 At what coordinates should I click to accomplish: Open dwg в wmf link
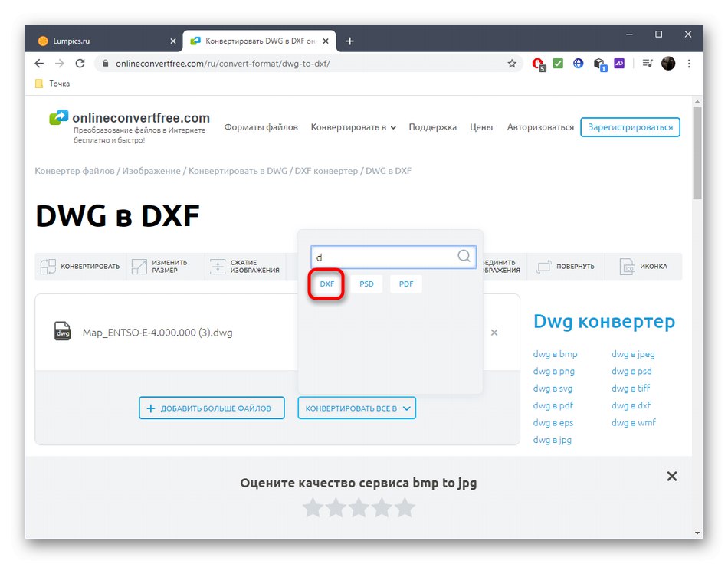pos(634,422)
